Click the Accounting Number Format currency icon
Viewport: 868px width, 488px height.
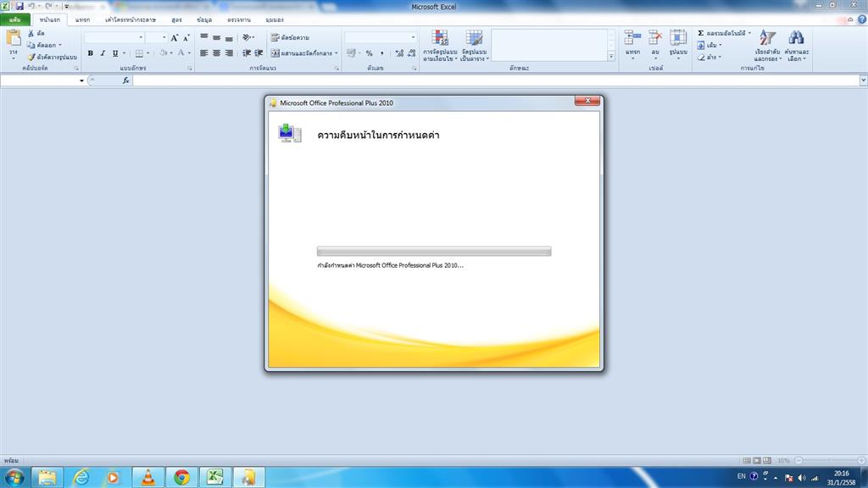(350, 53)
